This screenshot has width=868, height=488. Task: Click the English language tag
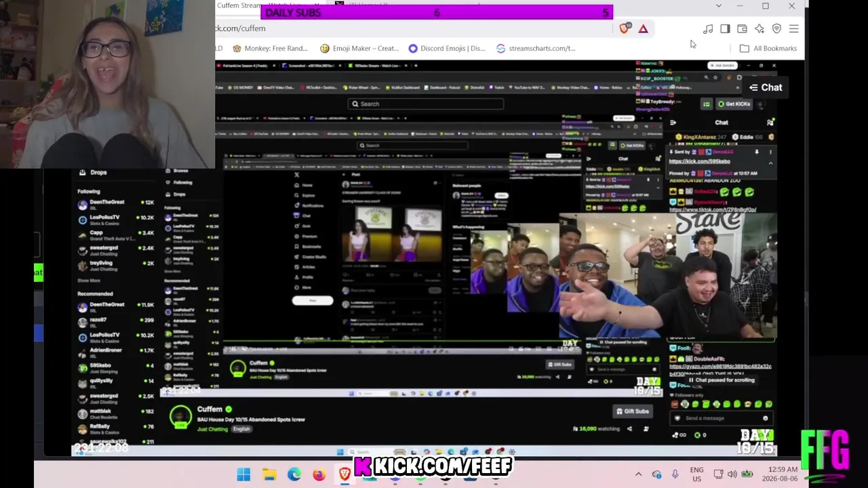point(241,429)
